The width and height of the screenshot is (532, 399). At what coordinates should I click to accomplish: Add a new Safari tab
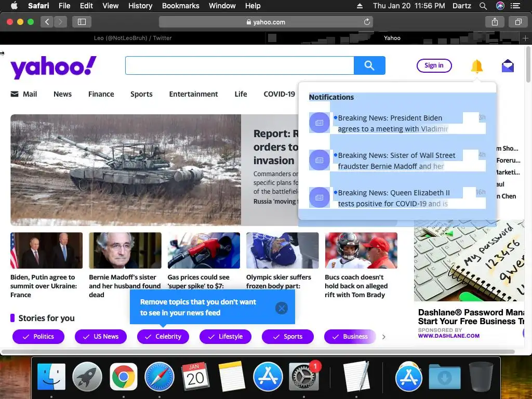point(525,38)
